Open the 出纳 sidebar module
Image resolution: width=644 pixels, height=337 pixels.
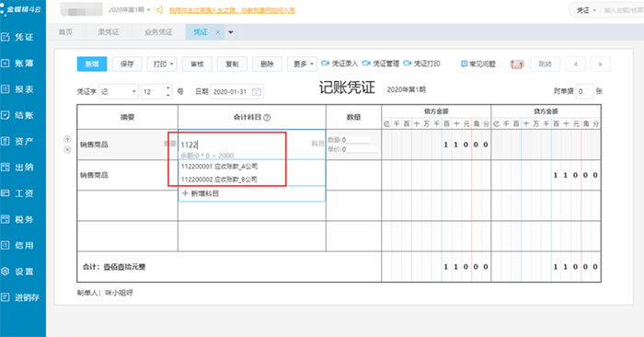click(x=18, y=168)
